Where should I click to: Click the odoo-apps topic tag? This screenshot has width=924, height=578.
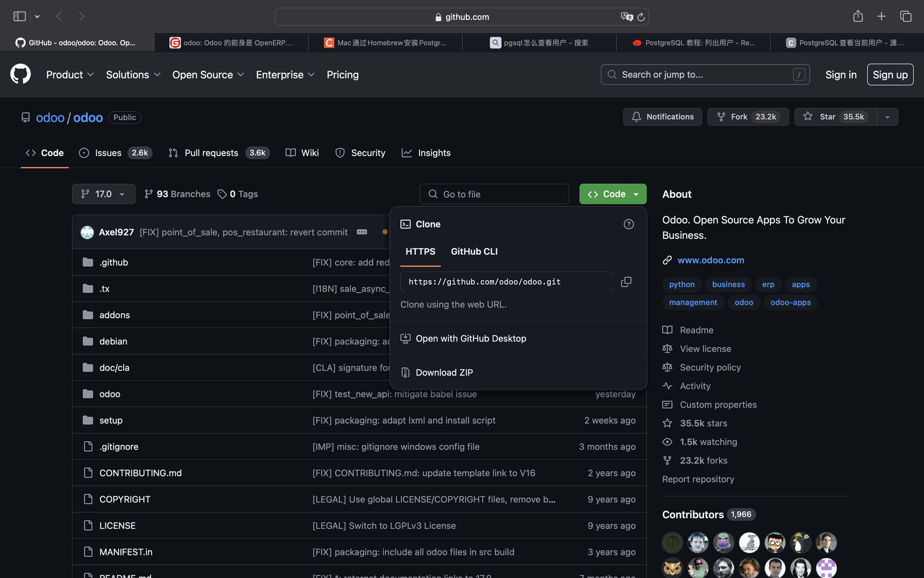[x=790, y=302]
